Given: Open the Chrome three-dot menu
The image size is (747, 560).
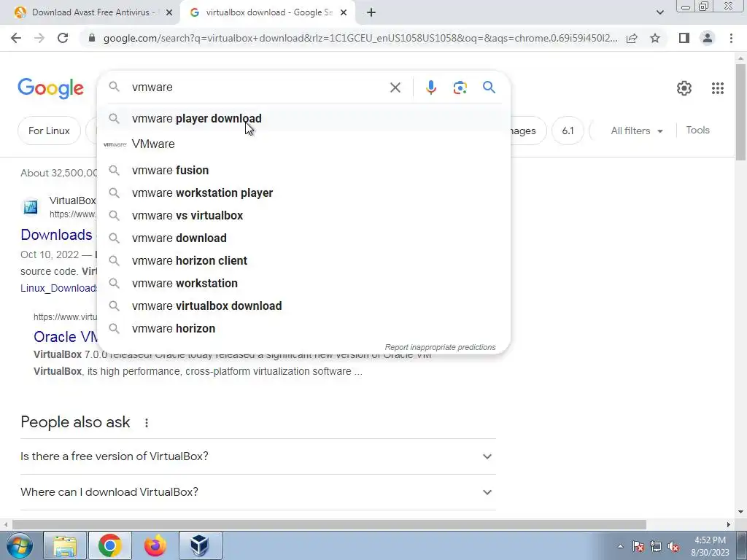Looking at the screenshot, I should tap(731, 38).
